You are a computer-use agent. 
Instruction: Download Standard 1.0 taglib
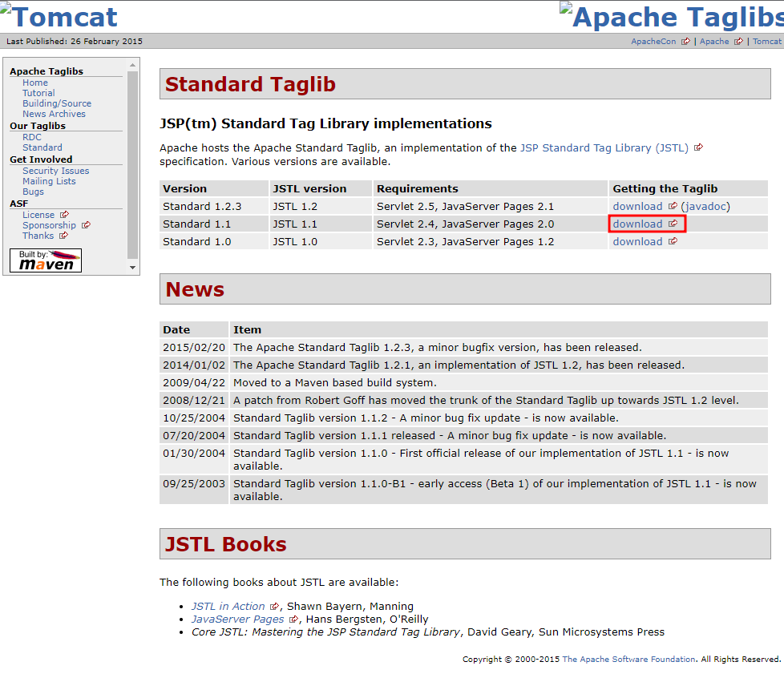[637, 241]
